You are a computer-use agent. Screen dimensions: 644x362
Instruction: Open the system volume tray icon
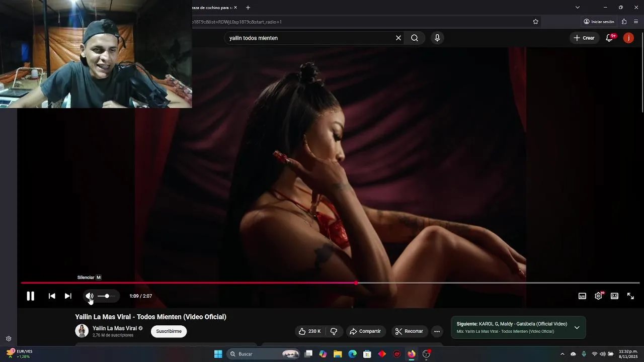point(603,354)
